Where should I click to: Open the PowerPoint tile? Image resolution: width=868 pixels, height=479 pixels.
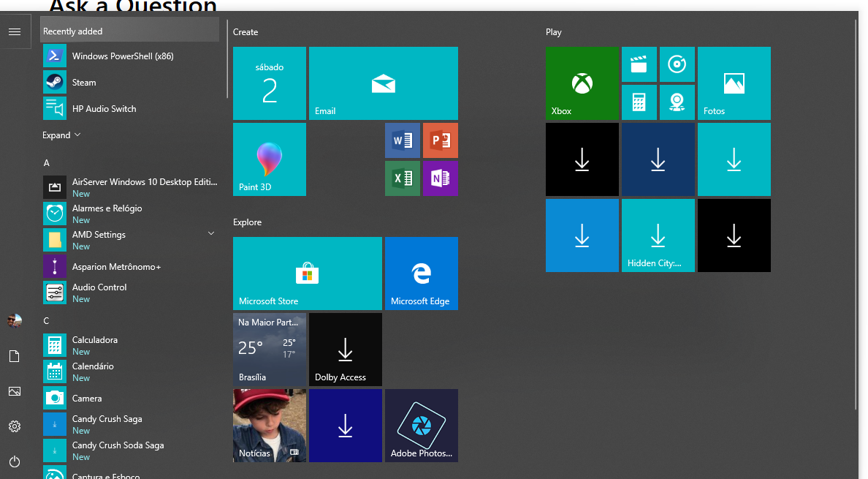tap(441, 140)
